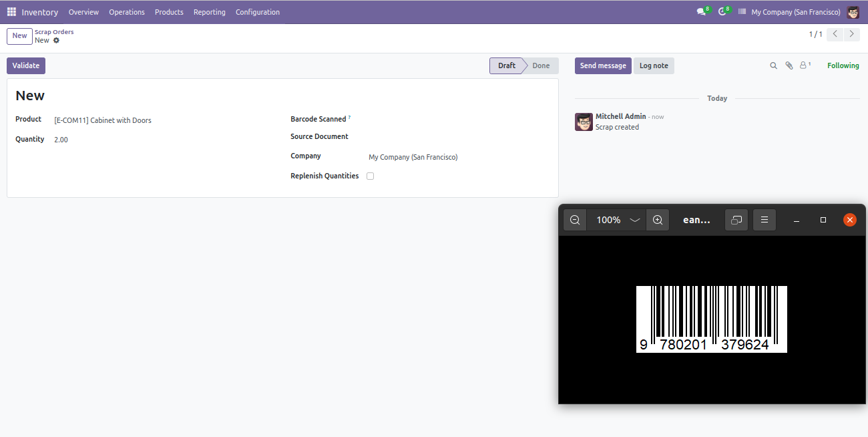The width and height of the screenshot is (868, 437).
Task: Show followers using the person icon
Action: (x=805, y=65)
